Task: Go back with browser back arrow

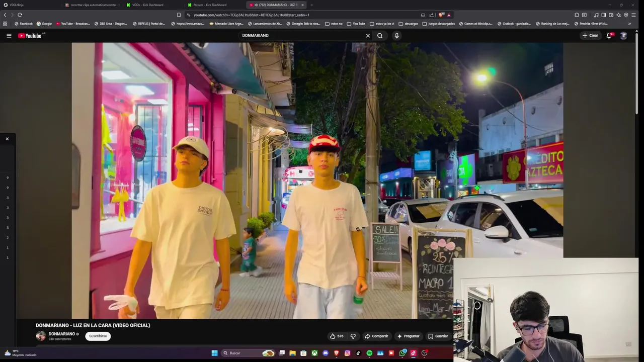Action: (6, 15)
